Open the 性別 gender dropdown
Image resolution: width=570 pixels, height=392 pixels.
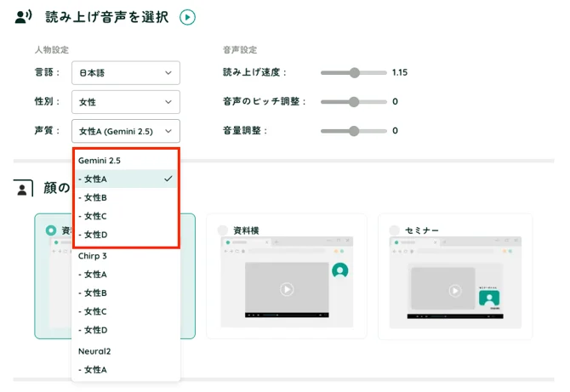pos(126,102)
